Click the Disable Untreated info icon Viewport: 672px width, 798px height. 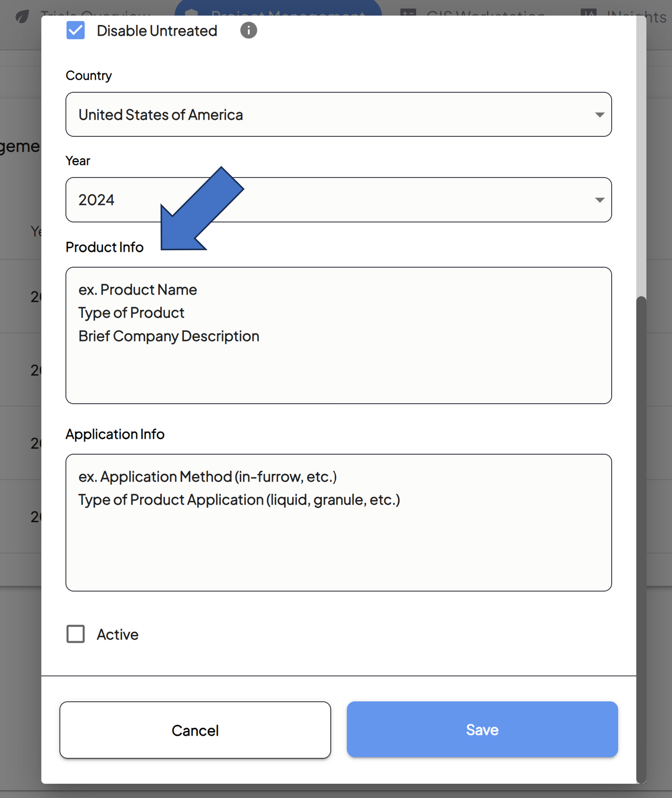point(248,31)
